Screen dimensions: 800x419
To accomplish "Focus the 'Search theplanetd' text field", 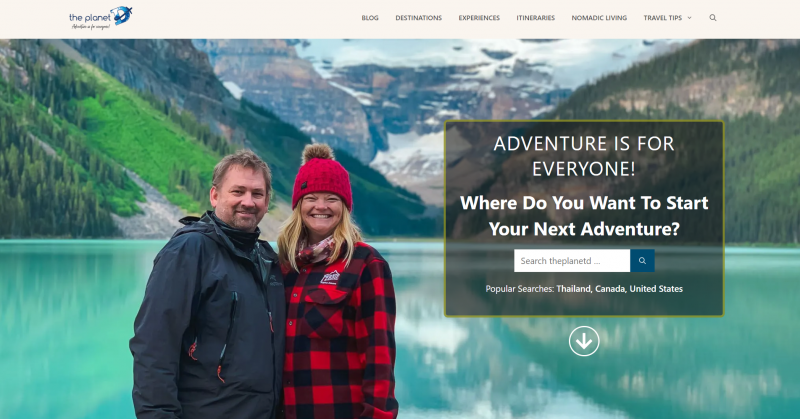I will [x=572, y=261].
